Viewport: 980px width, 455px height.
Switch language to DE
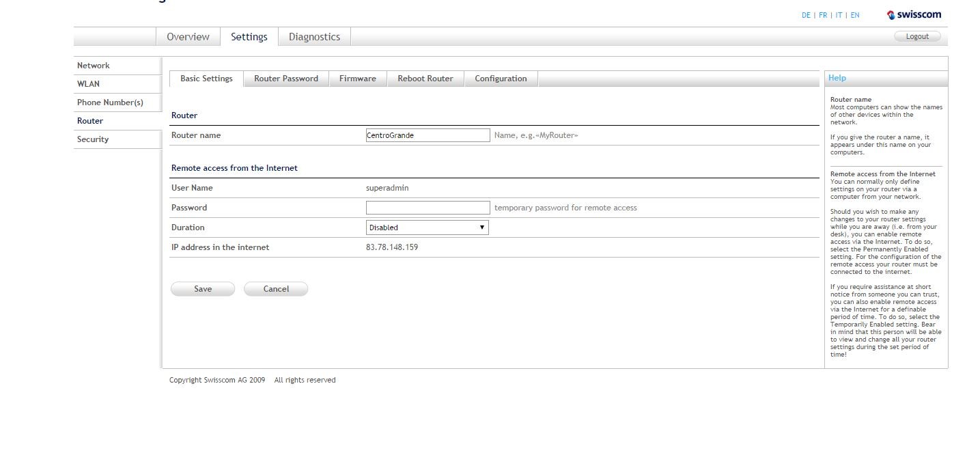coord(806,15)
